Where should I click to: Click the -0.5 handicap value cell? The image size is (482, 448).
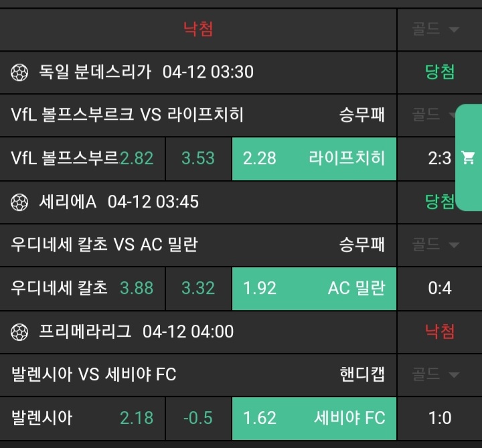198,418
